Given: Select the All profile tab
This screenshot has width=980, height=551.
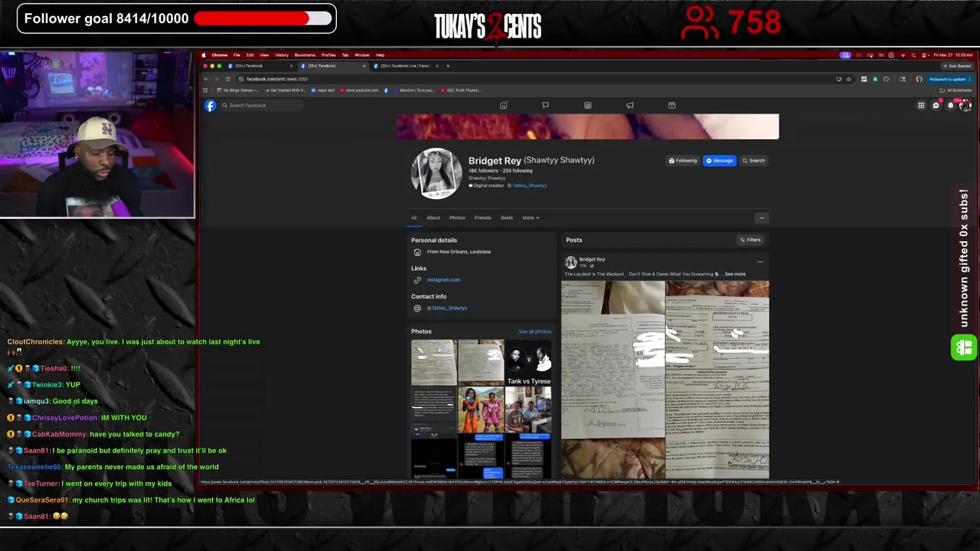Looking at the screenshot, I should [x=413, y=218].
